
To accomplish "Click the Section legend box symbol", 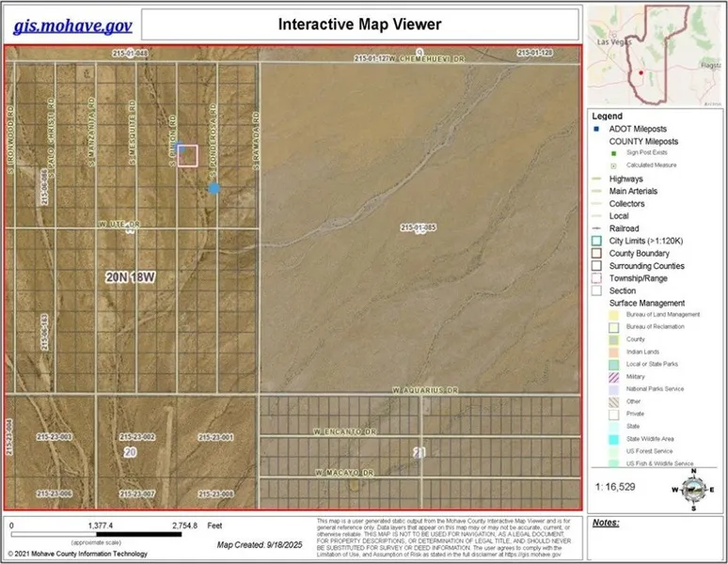I will [x=596, y=290].
